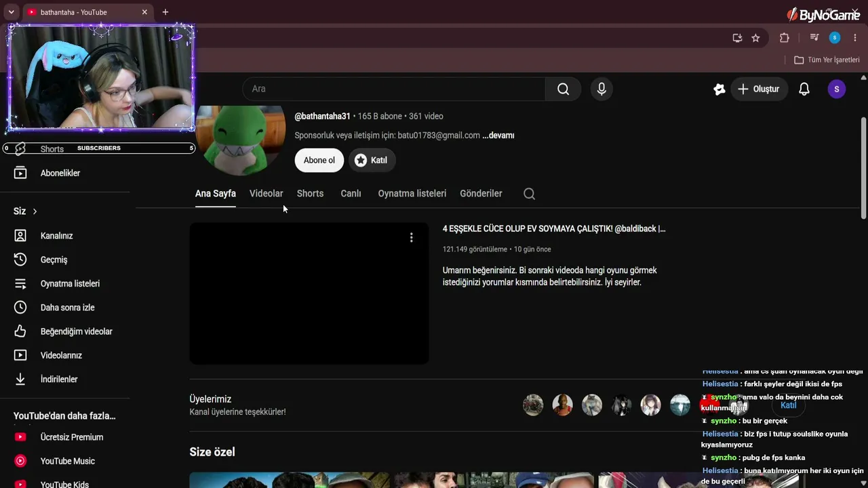
Task: Click the Üyelerimiz section heading
Action: tap(210, 399)
